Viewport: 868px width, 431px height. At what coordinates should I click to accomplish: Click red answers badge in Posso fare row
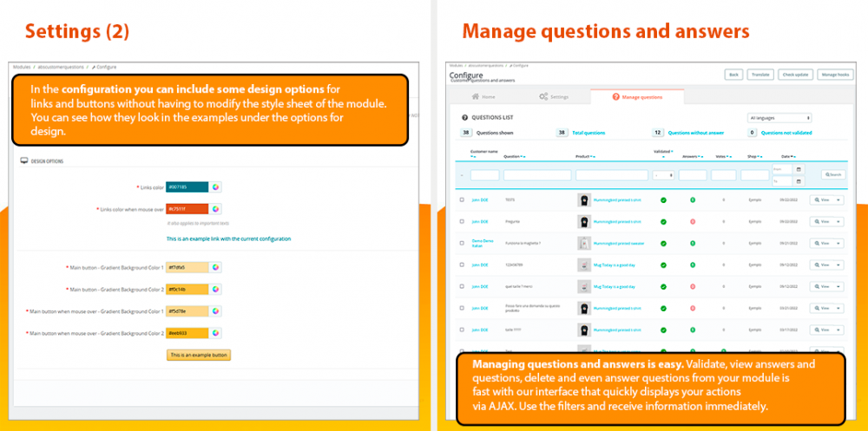693,308
